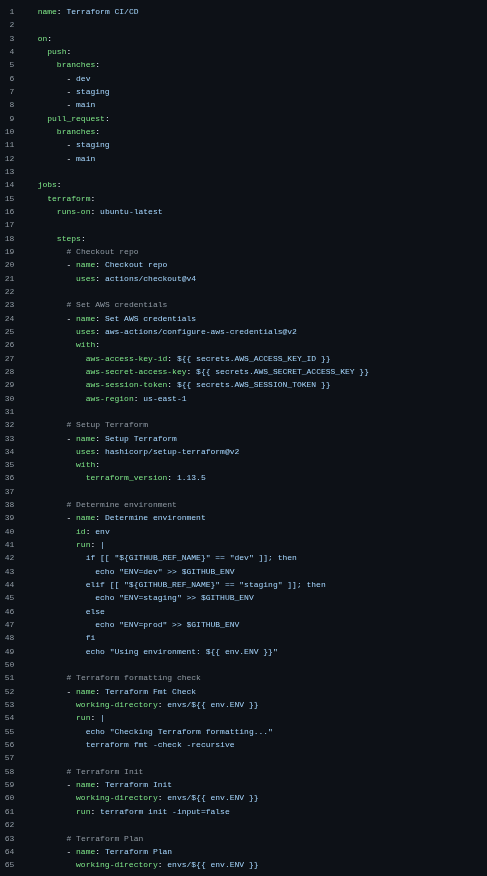Click the 'secrets.AWS_ACCESS_KEY_ID' expression
This screenshot has height=876, width=487.
256,359
